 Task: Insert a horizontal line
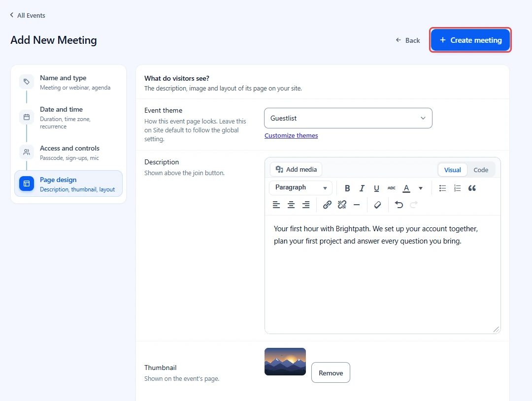(357, 205)
